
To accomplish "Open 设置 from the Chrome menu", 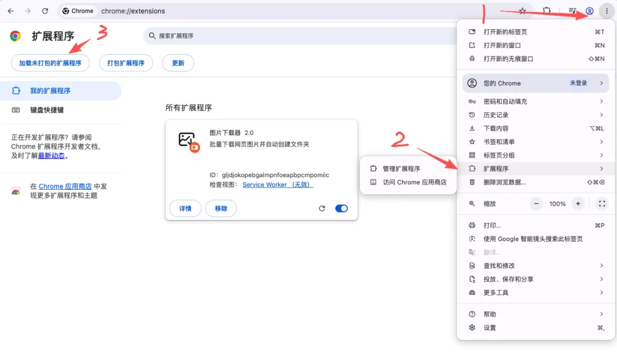I will click(536, 327).
